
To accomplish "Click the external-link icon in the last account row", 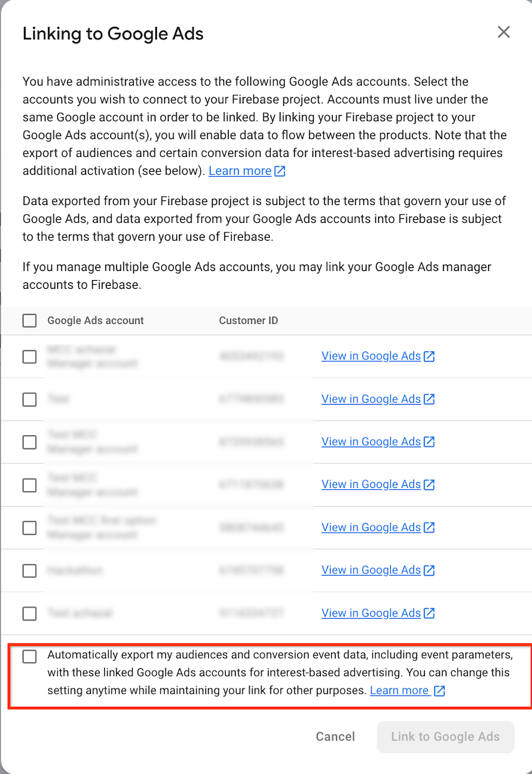I will (429, 613).
